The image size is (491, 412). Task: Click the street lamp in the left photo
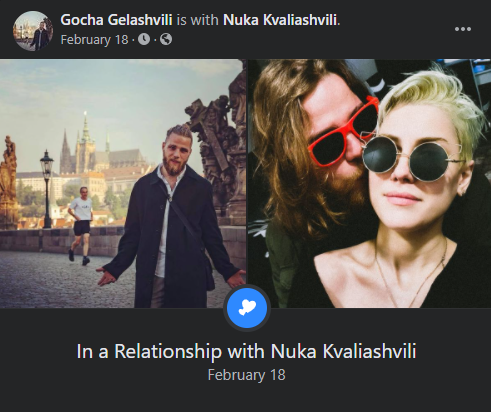pyautogui.click(x=47, y=189)
